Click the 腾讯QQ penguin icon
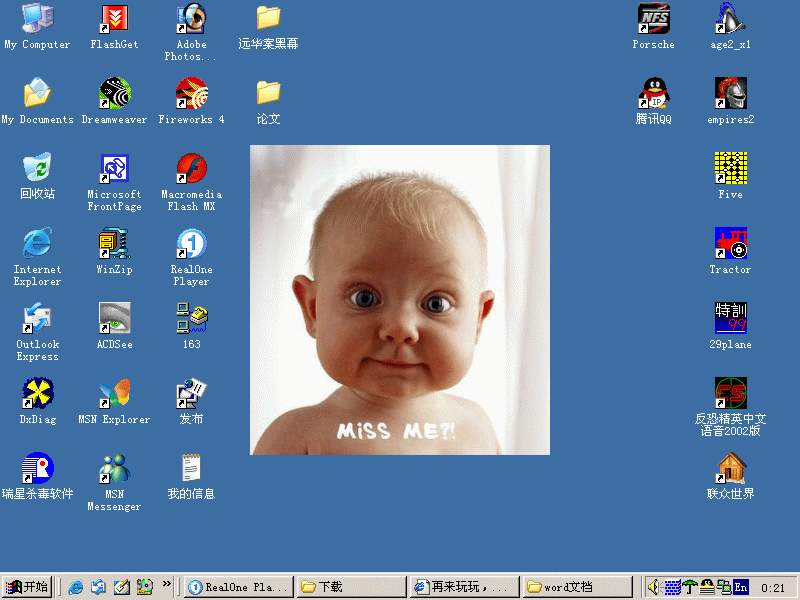The height and width of the screenshot is (600, 800). [653, 94]
